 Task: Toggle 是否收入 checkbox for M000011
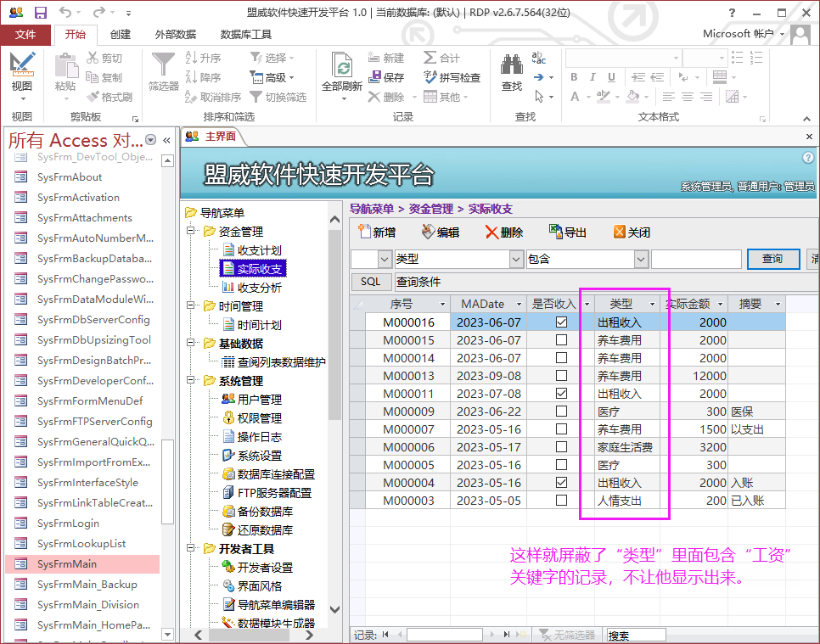tap(561, 393)
